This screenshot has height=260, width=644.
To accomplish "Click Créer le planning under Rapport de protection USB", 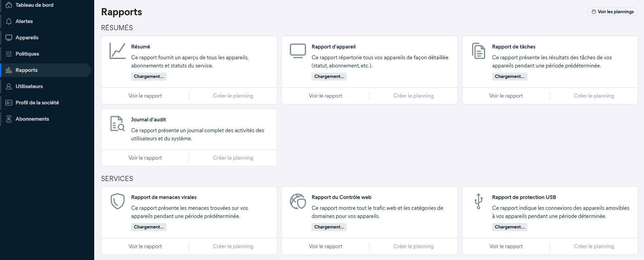I will click(x=593, y=246).
